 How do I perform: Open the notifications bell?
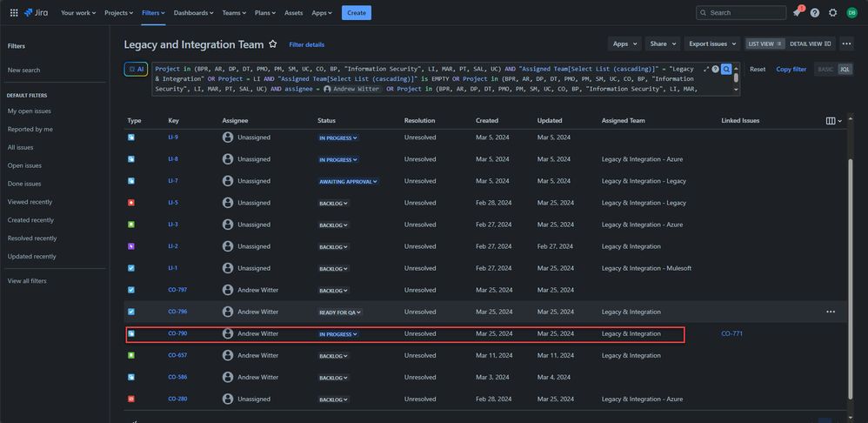798,12
